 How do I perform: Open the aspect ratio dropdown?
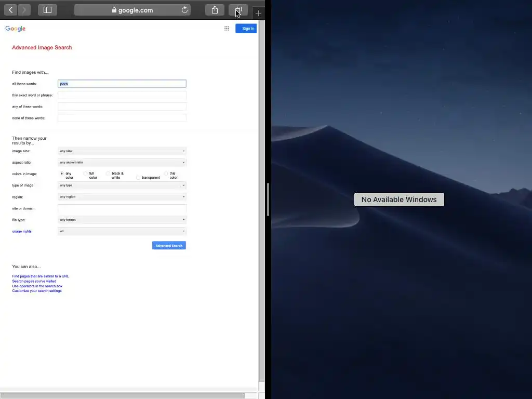pyautogui.click(x=122, y=163)
